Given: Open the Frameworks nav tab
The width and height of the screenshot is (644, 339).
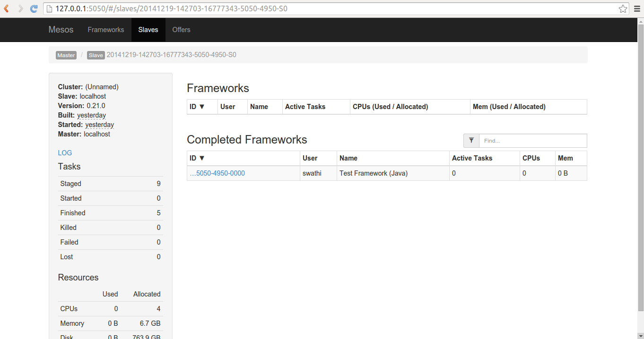Looking at the screenshot, I should pyautogui.click(x=106, y=30).
